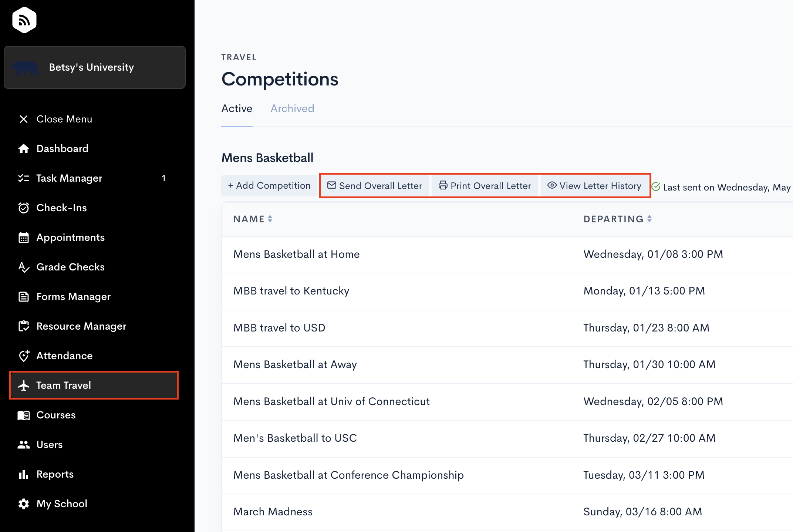Click Add Competition button

(x=269, y=186)
